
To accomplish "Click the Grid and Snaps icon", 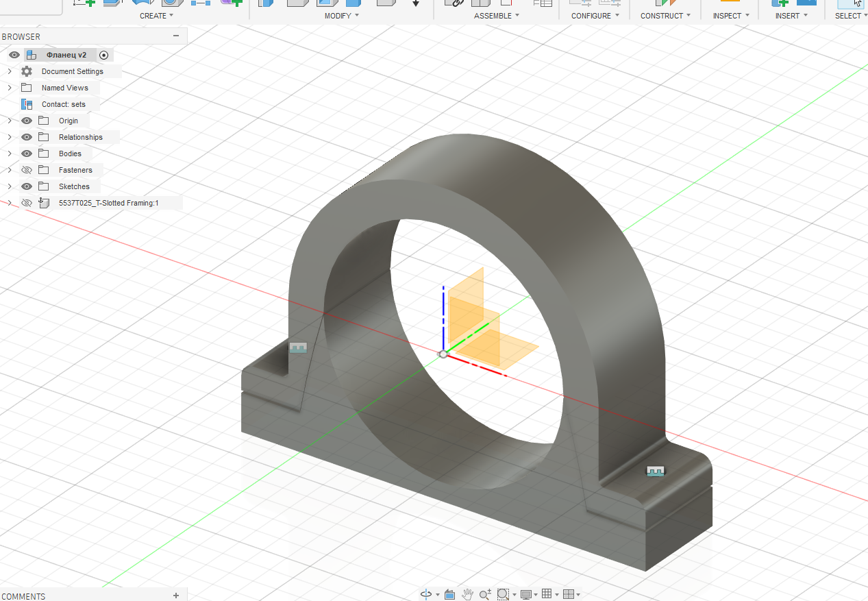I will coord(547,594).
